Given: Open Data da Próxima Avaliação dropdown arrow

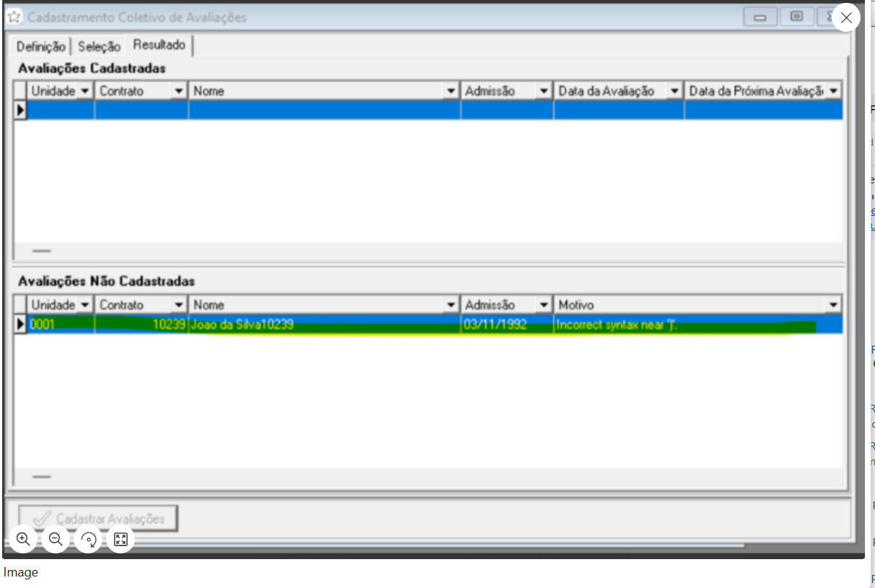Looking at the screenshot, I should click(x=834, y=91).
